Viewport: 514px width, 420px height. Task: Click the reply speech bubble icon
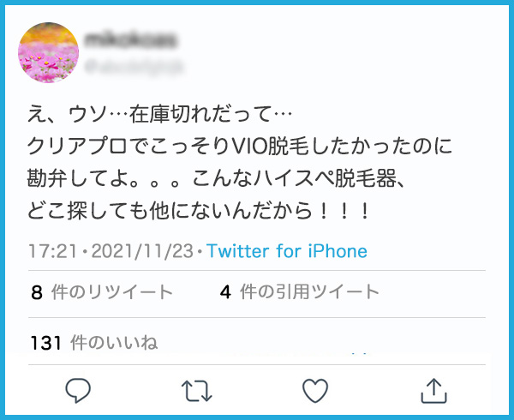pos(78,390)
